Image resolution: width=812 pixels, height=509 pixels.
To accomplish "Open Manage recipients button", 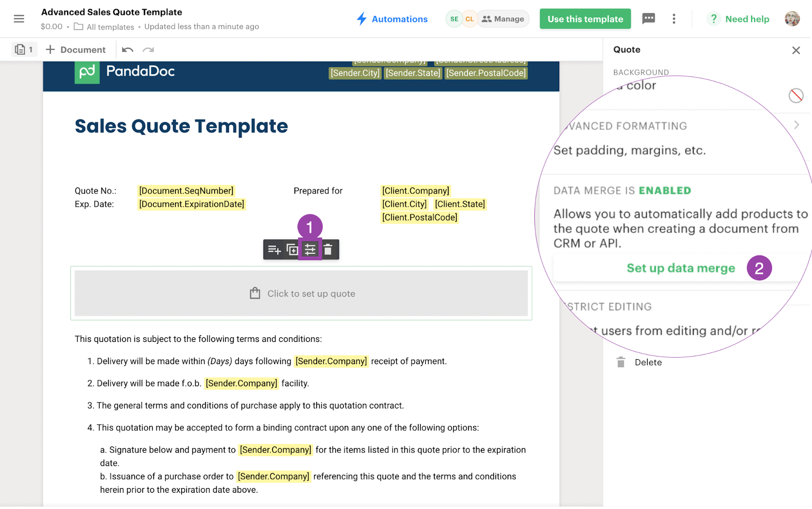I will 503,19.
